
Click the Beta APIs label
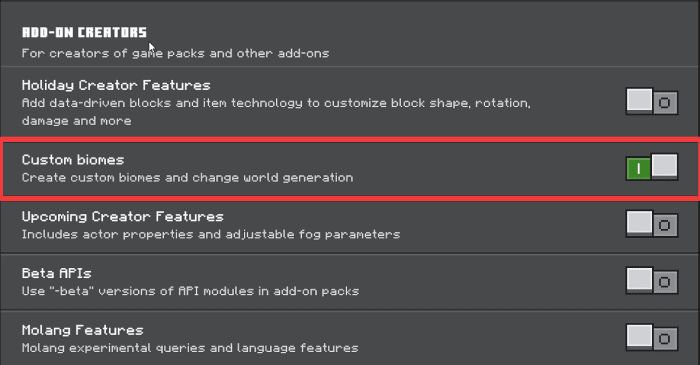[57, 273]
